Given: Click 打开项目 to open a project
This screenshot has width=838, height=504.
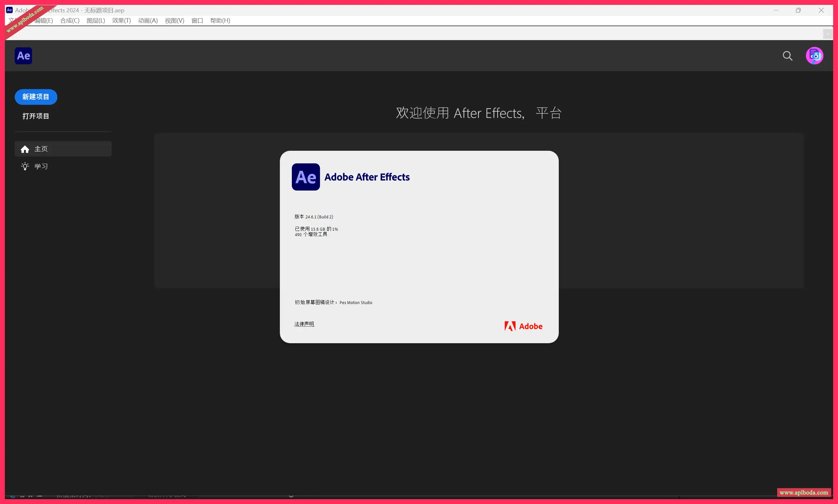Looking at the screenshot, I should point(36,116).
